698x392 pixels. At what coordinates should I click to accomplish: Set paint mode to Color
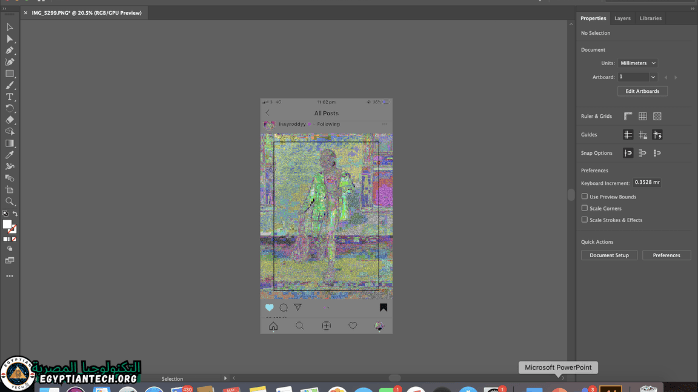pos(5,239)
